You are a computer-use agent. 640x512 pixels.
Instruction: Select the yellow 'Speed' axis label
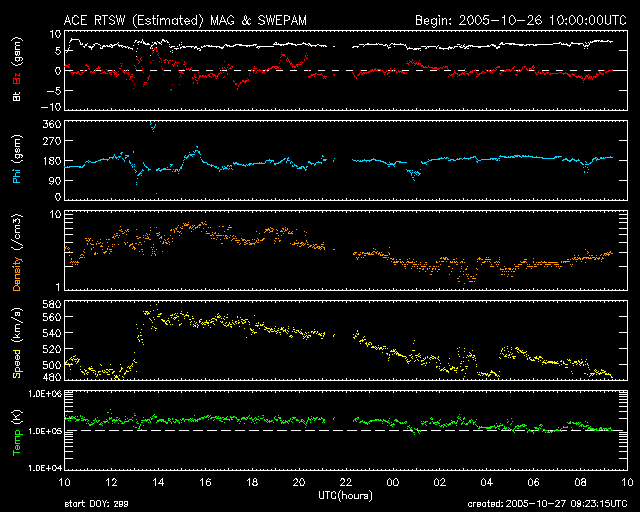(x=17, y=364)
